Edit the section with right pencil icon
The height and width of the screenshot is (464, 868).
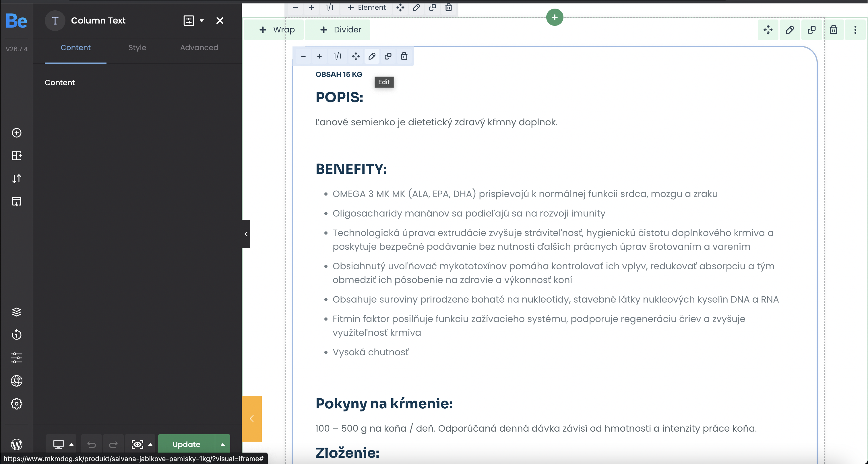tap(790, 30)
